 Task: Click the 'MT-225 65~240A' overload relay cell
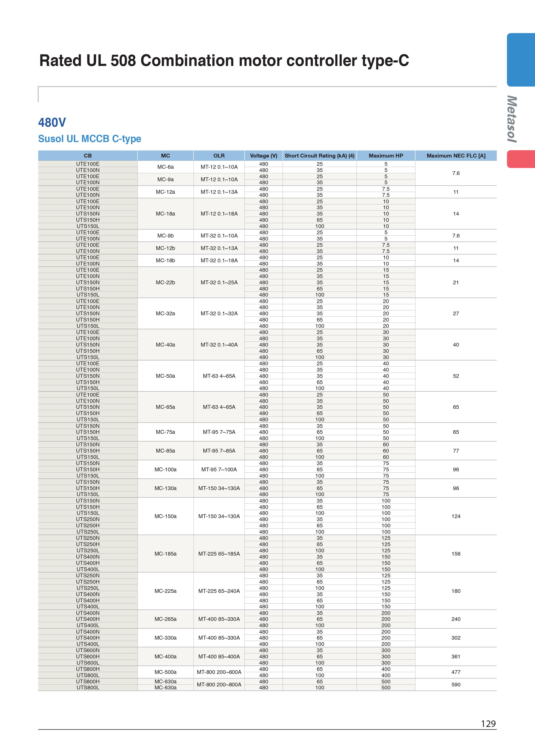[x=219, y=591]
